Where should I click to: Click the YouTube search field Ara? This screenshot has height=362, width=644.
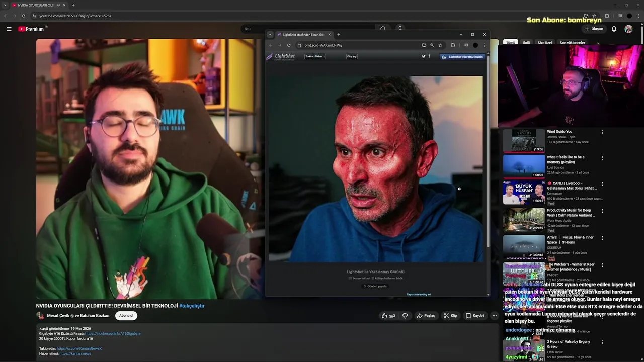tap(307, 29)
